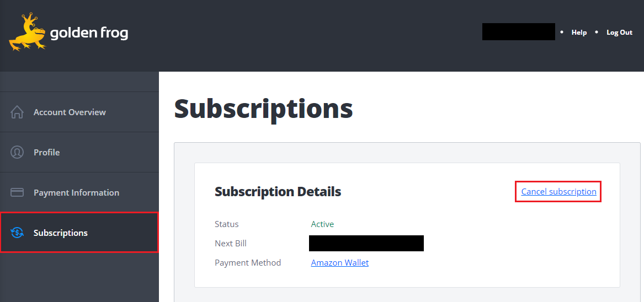The height and width of the screenshot is (302, 644).
Task: Click the Profile person icon
Action: click(17, 152)
